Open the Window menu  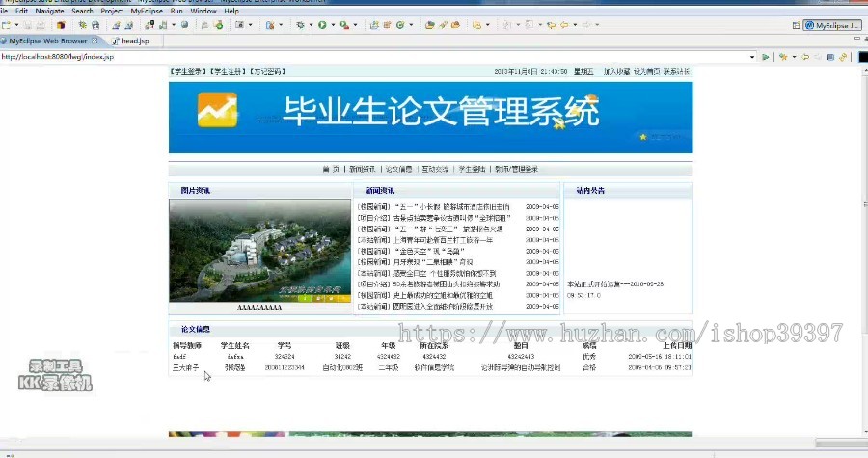click(x=203, y=11)
